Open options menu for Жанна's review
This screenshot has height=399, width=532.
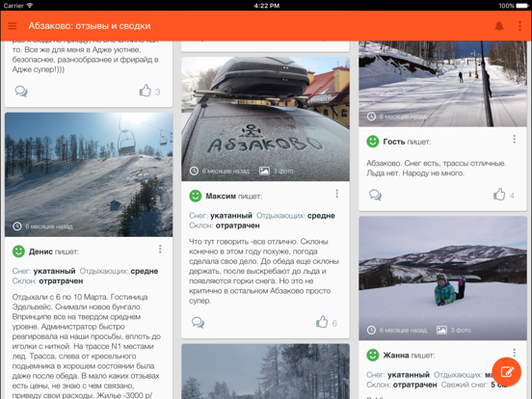click(x=515, y=353)
